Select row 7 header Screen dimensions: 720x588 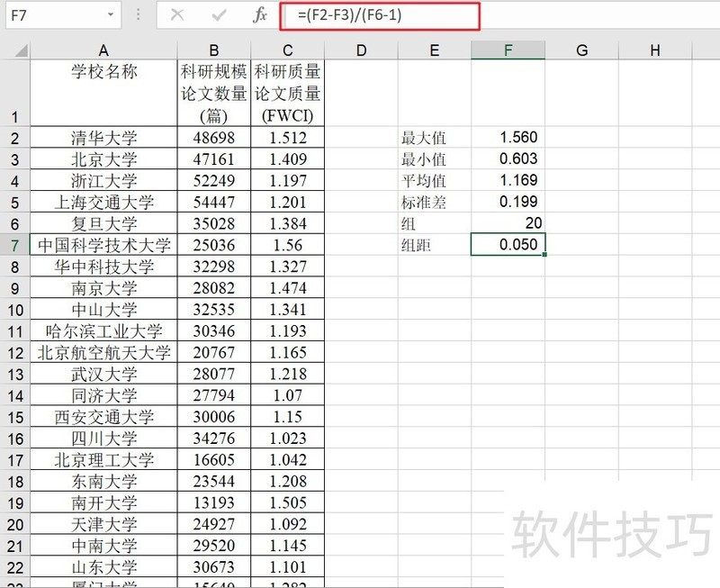(x=14, y=245)
